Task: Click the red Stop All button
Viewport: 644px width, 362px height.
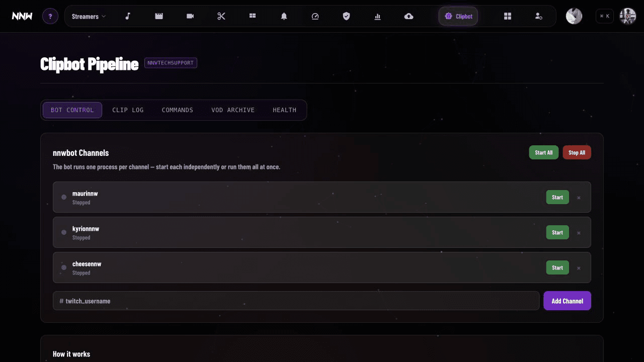Action: coord(577,152)
